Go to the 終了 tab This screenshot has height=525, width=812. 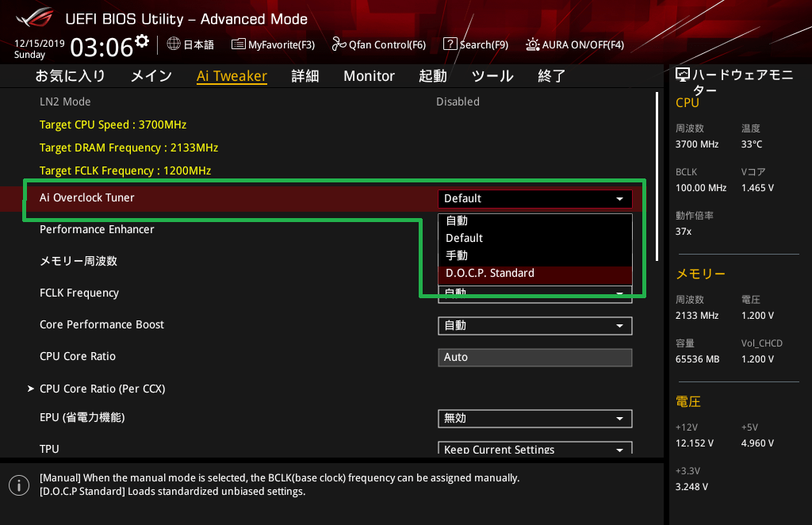(552, 76)
